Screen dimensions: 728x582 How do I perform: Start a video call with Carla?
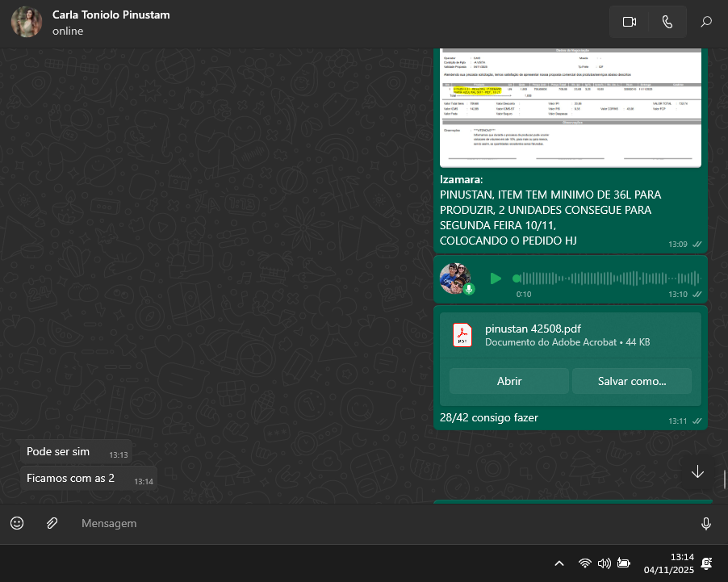coord(630,23)
